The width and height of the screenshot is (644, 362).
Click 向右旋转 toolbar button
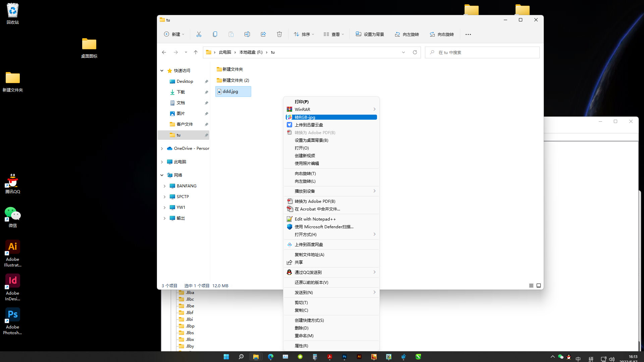(x=442, y=34)
